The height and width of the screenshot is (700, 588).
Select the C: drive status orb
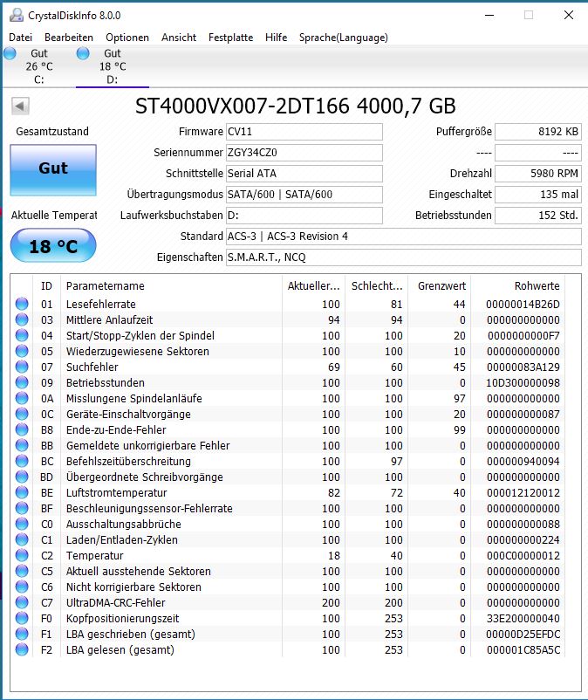pos(10,53)
